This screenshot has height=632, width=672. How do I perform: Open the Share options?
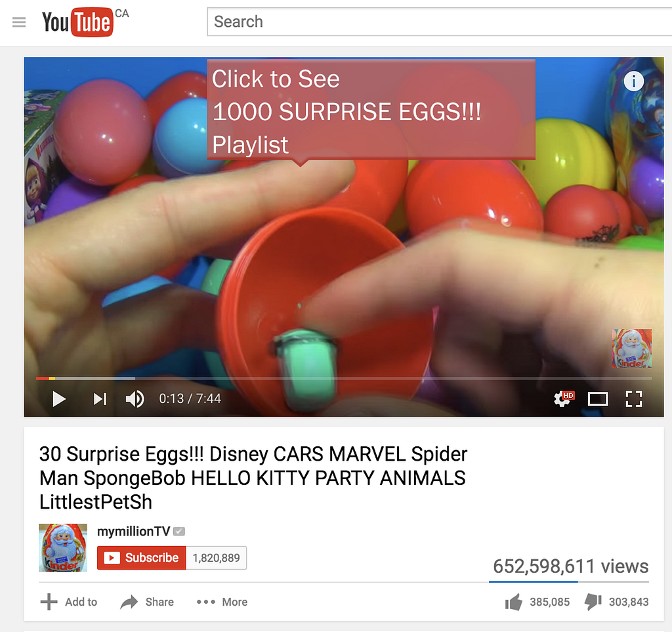147,602
